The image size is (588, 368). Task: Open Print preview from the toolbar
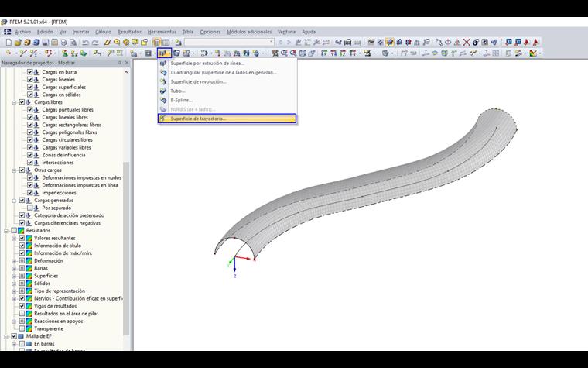(x=73, y=43)
